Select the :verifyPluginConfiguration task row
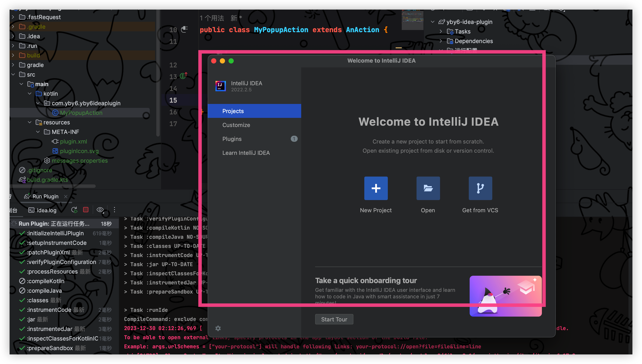Viewport: 642px width, 364px height. 65,262
